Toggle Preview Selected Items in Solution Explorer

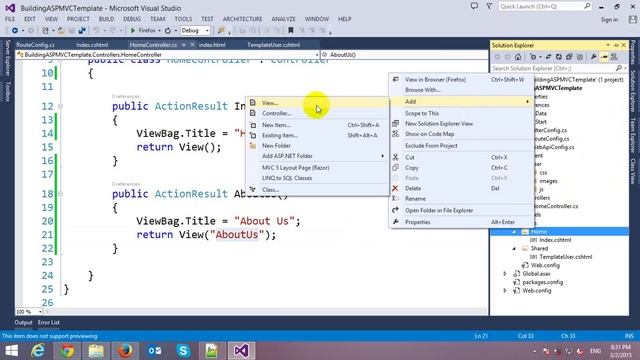click(x=604, y=57)
